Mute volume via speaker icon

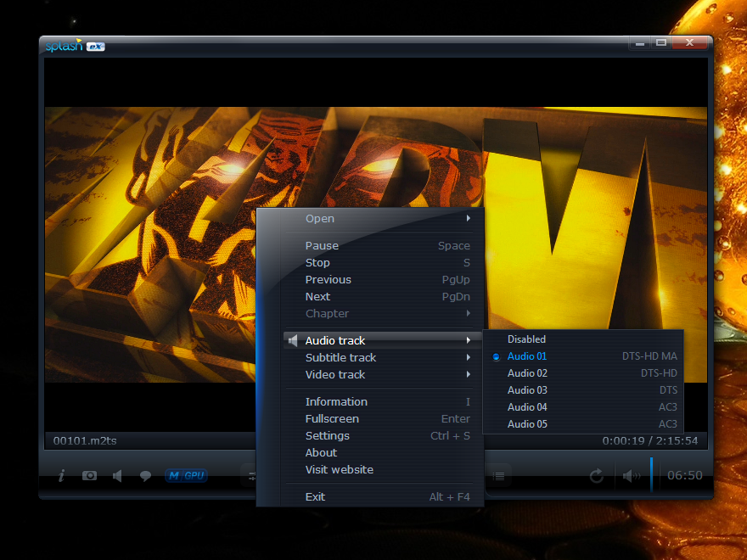click(632, 475)
